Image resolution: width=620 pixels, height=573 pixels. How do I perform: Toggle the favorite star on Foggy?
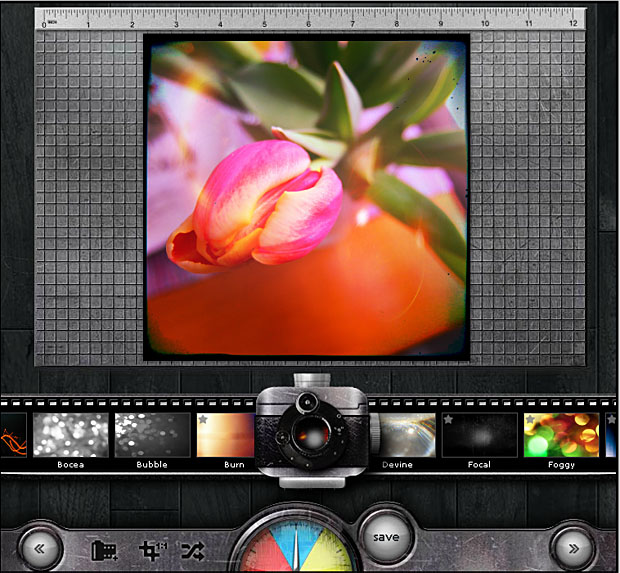click(x=531, y=420)
